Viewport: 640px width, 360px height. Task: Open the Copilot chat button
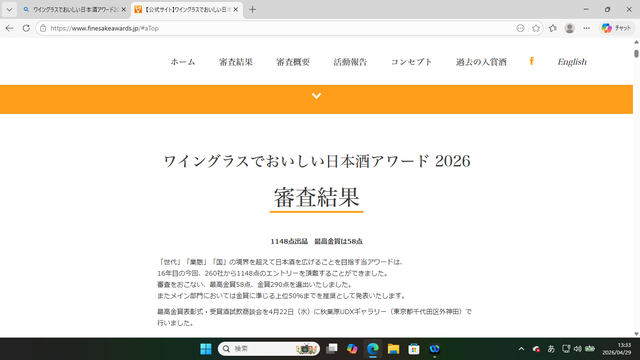tap(617, 28)
